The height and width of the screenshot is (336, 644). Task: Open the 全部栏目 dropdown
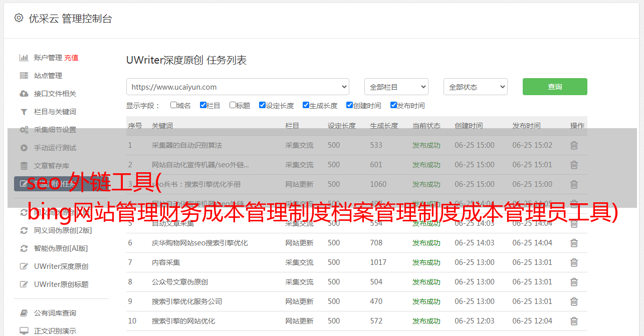point(396,87)
